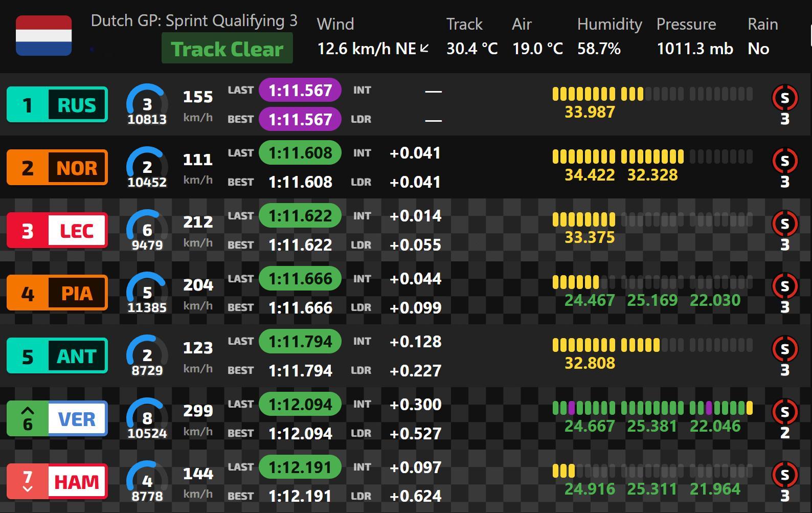Click the RUS sector one time 33.987
812x513 pixels.
pyautogui.click(x=590, y=112)
